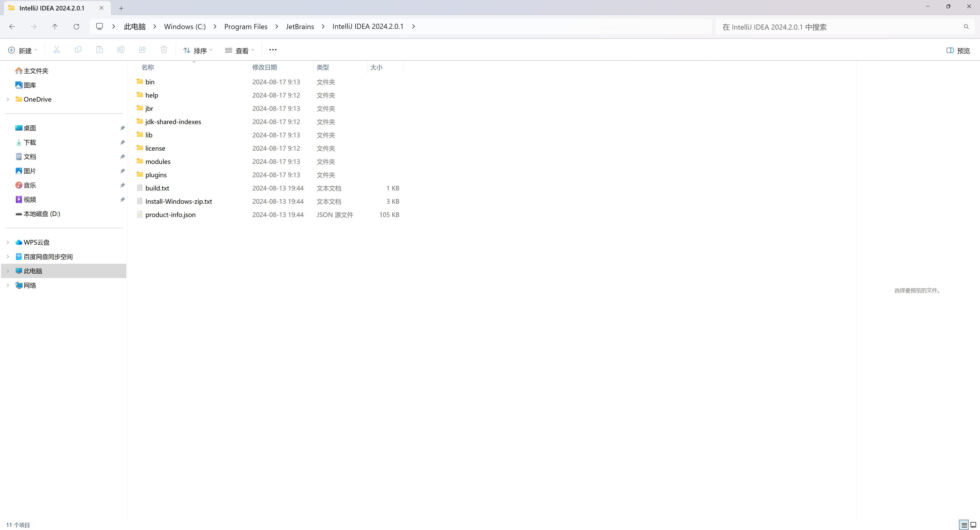This screenshot has width=980, height=530.
Task: Click the Delete trash icon in toolbar
Action: [x=164, y=50]
